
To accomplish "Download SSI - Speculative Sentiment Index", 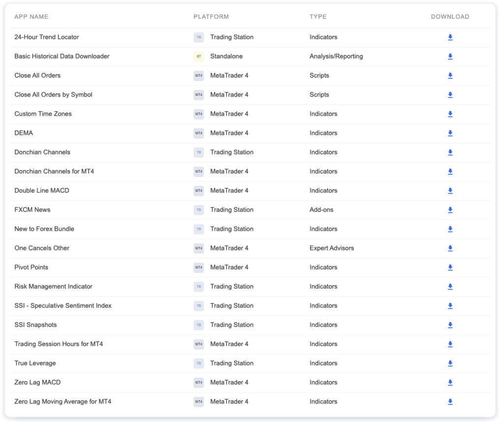I will pyautogui.click(x=450, y=306).
